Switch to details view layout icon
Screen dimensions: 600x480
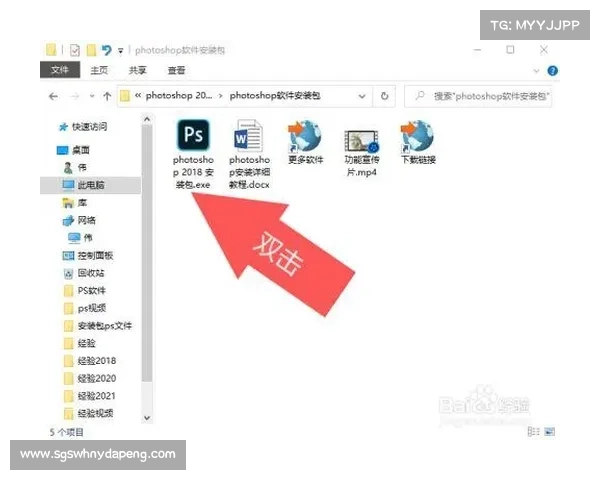[x=533, y=432]
